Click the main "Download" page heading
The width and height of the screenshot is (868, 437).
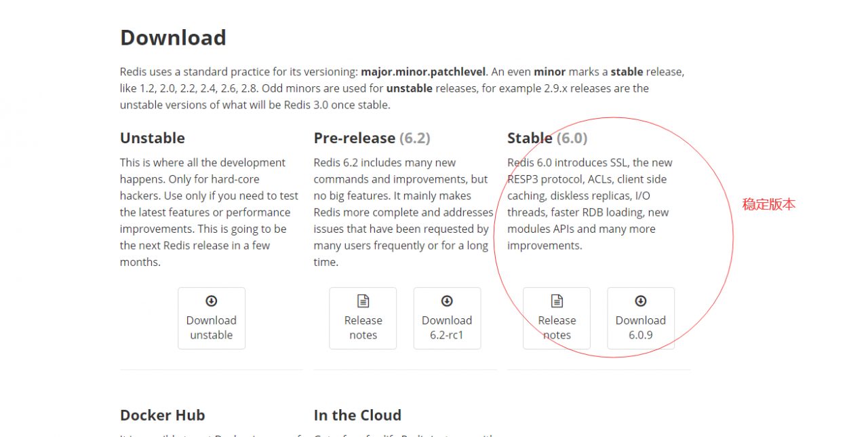173,38
